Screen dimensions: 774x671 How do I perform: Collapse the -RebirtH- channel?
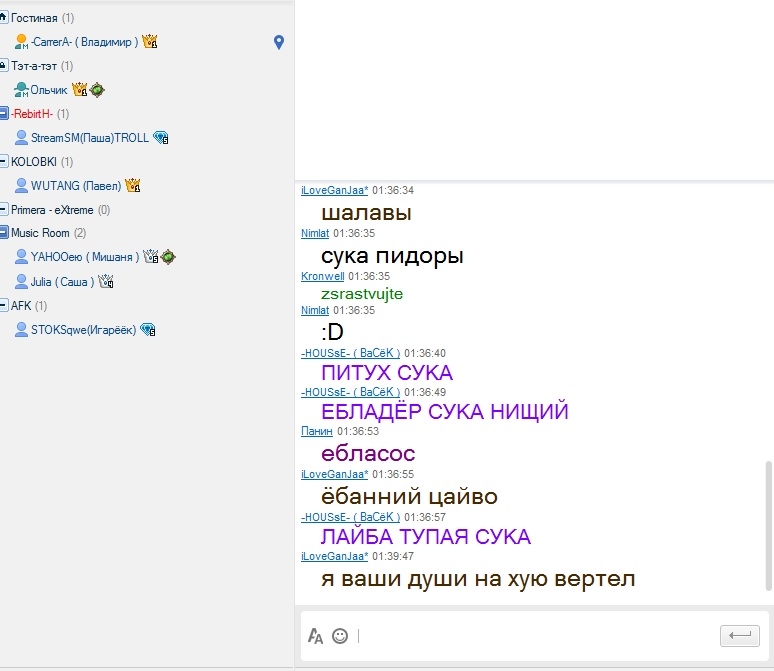click(4, 114)
